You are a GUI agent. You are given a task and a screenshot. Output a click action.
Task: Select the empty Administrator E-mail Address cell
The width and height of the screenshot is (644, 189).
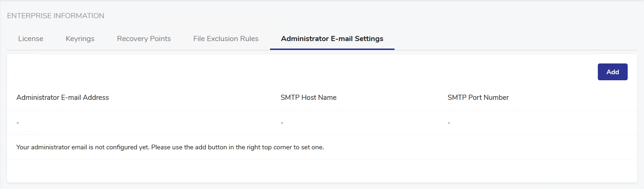click(18, 123)
